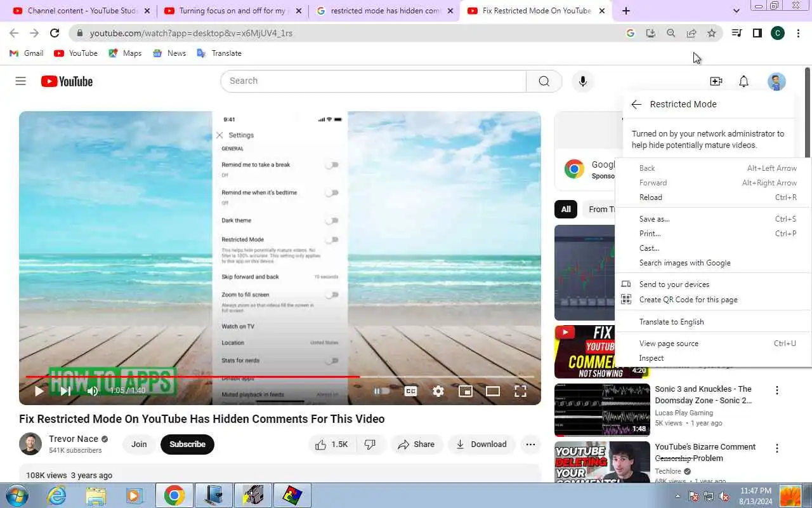
Task: Dislike the video
Action: pos(370,444)
